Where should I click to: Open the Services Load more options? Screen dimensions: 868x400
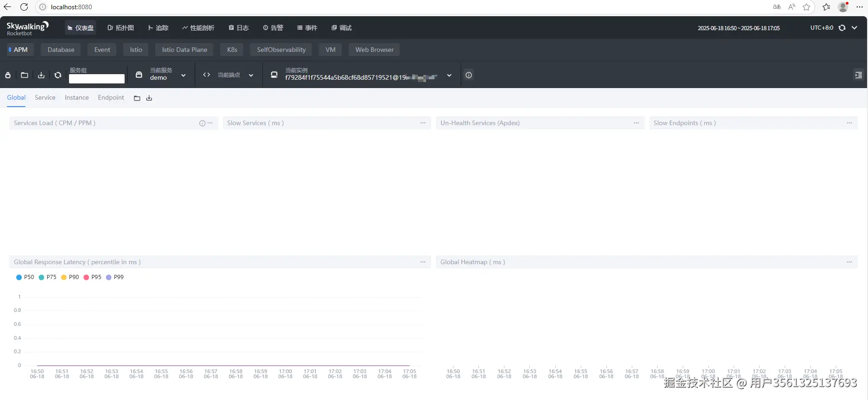pyautogui.click(x=210, y=123)
